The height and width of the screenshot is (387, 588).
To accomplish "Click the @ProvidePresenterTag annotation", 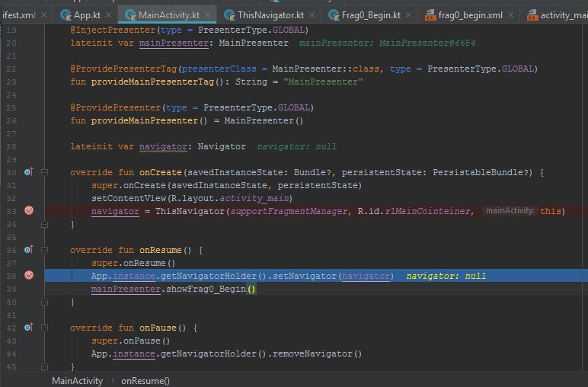I will (123, 69).
